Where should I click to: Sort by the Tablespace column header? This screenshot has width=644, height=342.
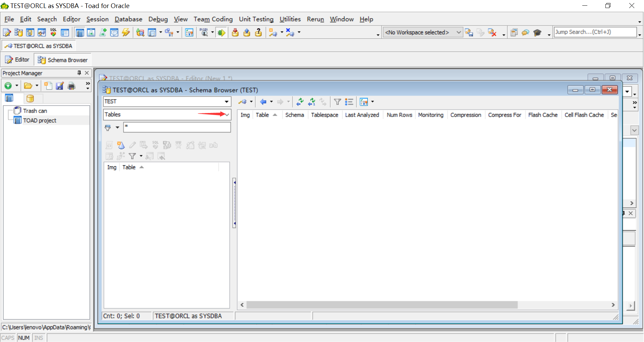pos(325,115)
